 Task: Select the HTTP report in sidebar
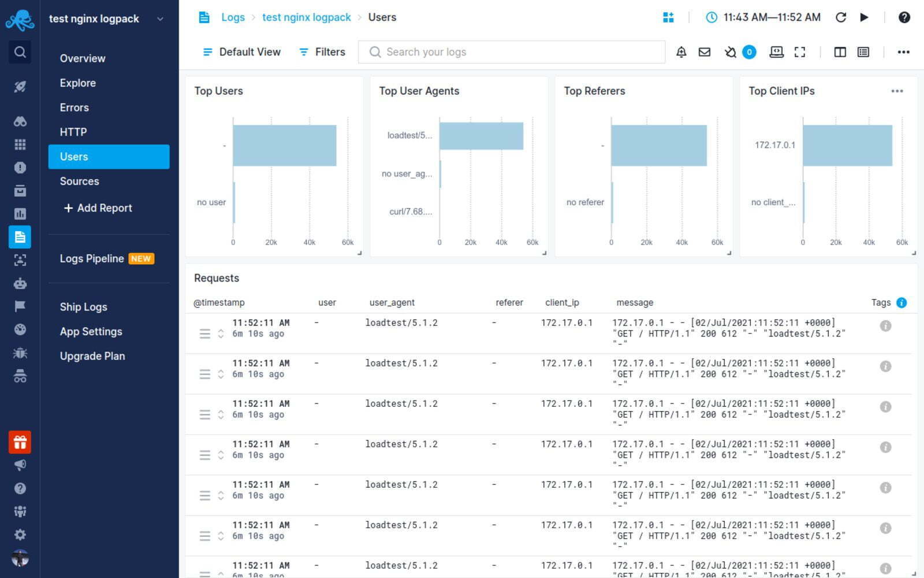pyautogui.click(x=73, y=132)
